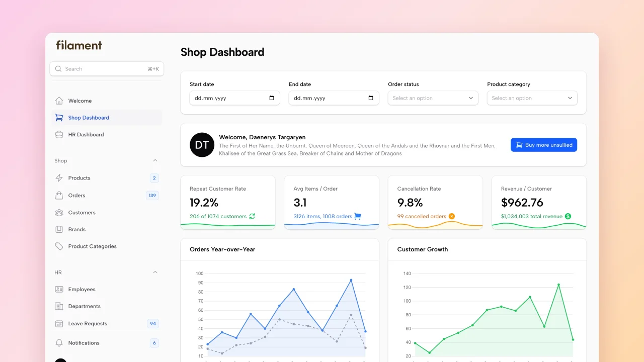The image size is (644, 362).
Task: Click the Product Categories tag icon
Action: tap(59, 246)
